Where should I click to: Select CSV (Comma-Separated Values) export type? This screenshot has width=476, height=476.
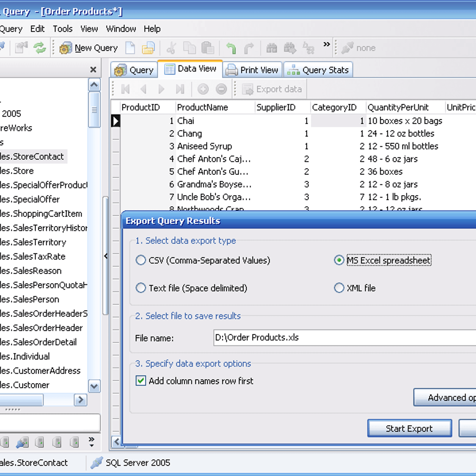(x=203, y=260)
